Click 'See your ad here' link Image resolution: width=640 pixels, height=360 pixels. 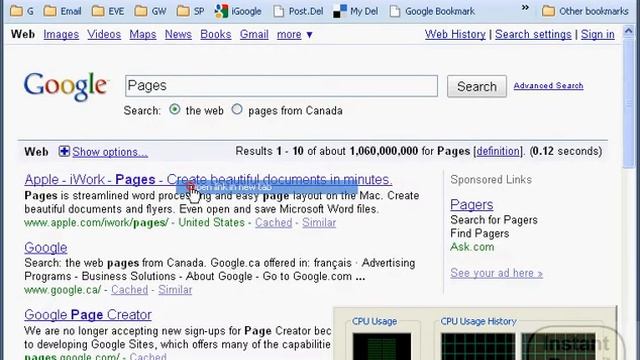pyautogui.click(x=496, y=273)
